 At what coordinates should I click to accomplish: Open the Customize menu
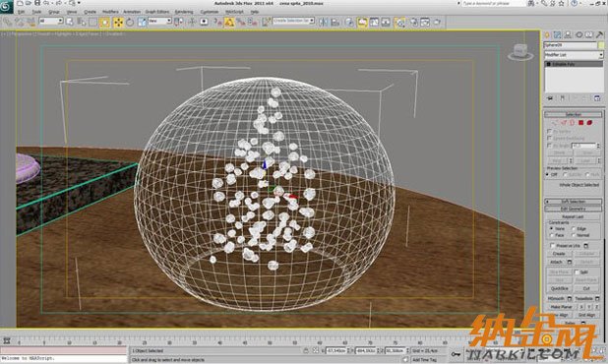(210, 12)
